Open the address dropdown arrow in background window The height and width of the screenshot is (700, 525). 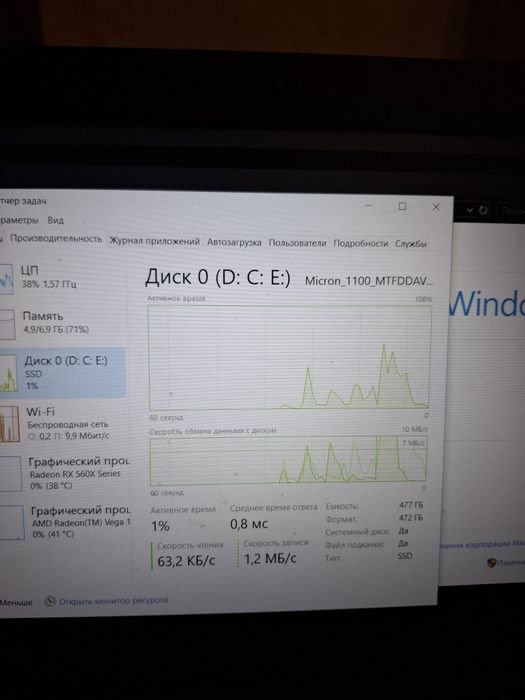(470, 209)
